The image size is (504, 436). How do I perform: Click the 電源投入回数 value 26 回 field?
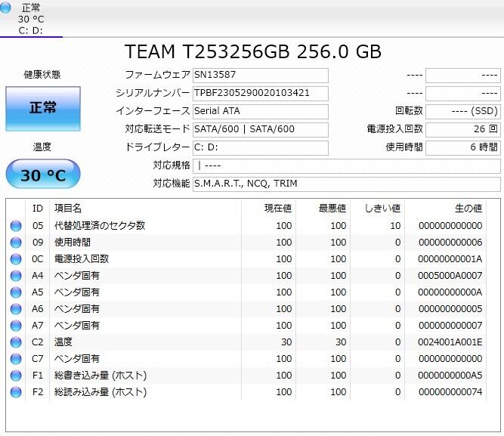click(x=462, y=129)
